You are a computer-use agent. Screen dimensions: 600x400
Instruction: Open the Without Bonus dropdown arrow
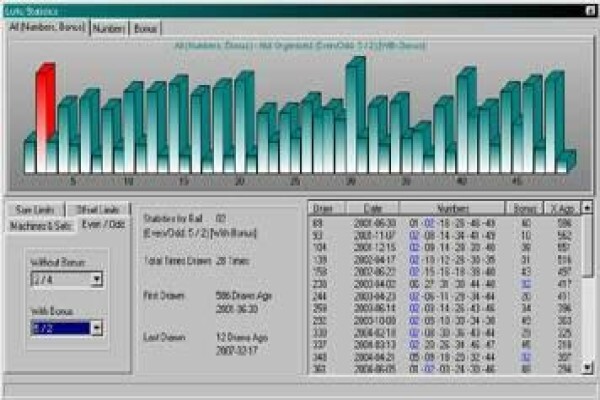point(97,279)
